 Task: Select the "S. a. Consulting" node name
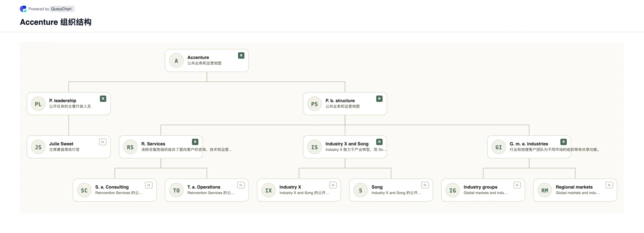tap(112, 187)
